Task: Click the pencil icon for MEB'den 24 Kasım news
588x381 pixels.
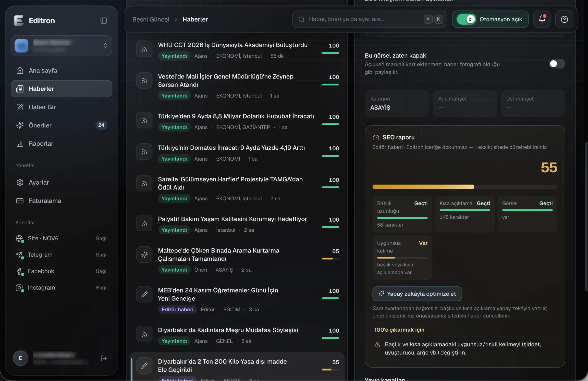Action: [144, 294]
